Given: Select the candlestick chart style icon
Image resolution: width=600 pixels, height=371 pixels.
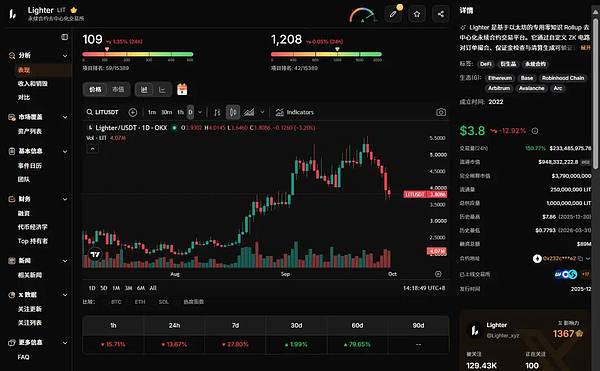Looking at the screenshot, I should pos(233,112).
